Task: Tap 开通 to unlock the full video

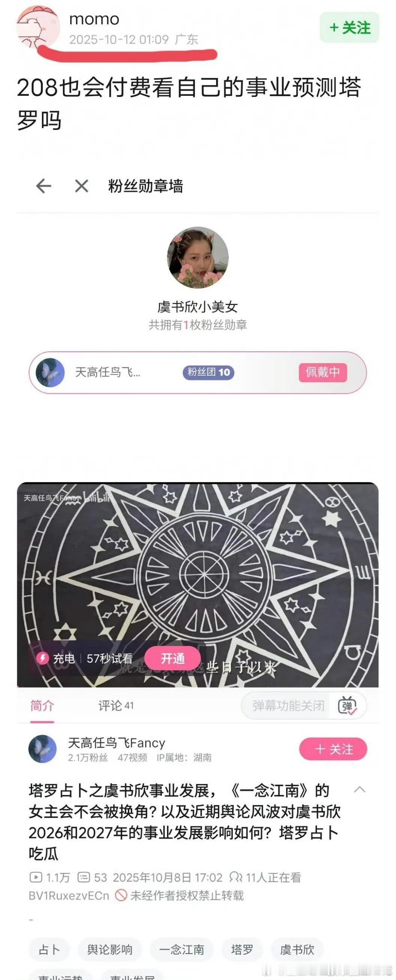Action: [x=172, y=658]
